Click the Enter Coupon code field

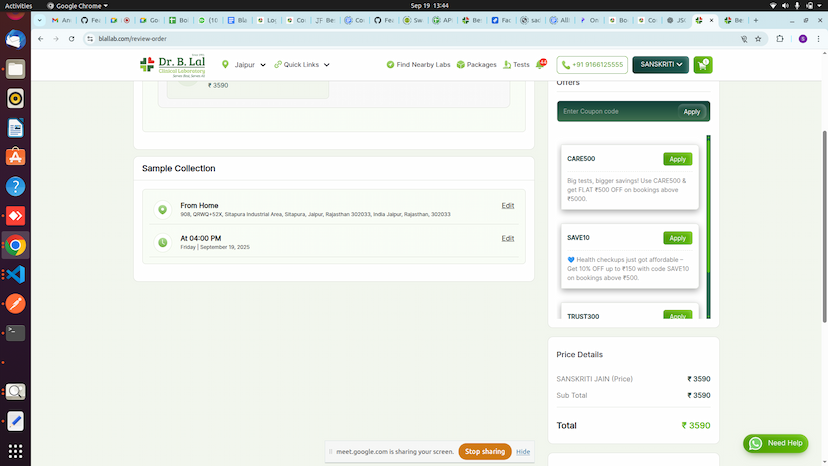[616, 111]
